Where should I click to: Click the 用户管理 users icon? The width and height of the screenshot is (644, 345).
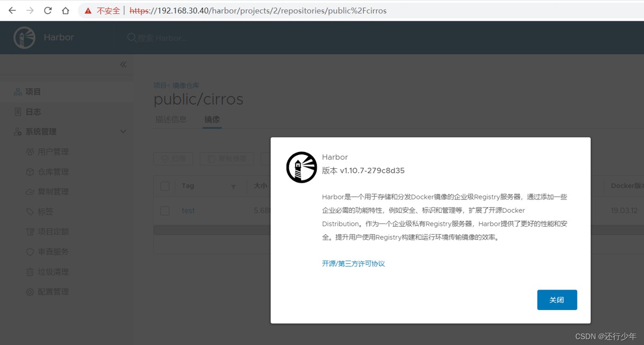[30, 152]
